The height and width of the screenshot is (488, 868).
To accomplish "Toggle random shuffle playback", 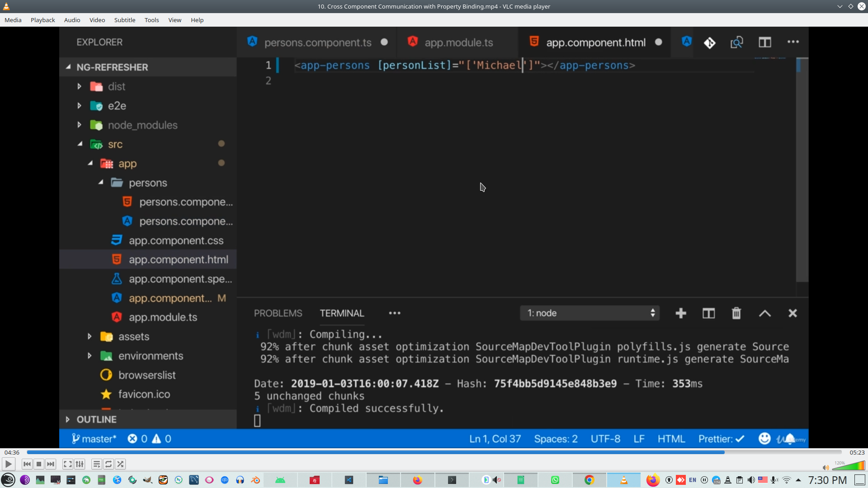I will (120, 464).
